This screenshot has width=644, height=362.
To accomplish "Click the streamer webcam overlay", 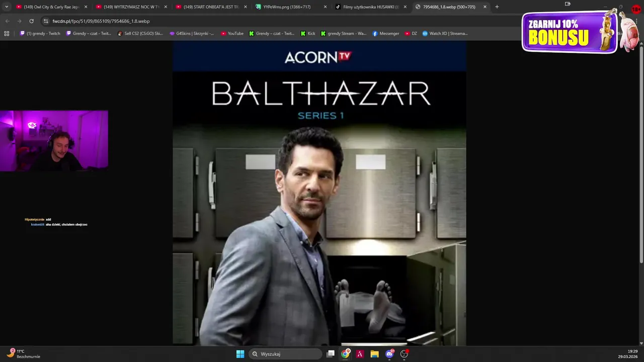I will (x=54, y=141).
